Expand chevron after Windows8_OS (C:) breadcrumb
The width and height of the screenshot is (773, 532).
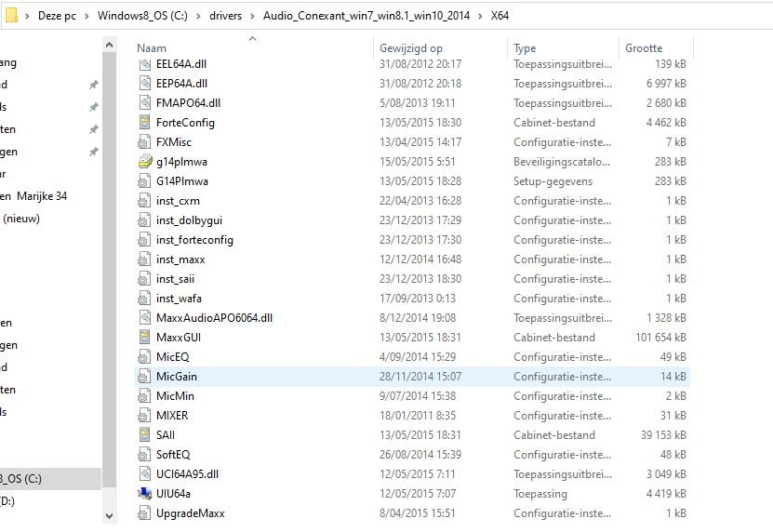click(199, 16)
